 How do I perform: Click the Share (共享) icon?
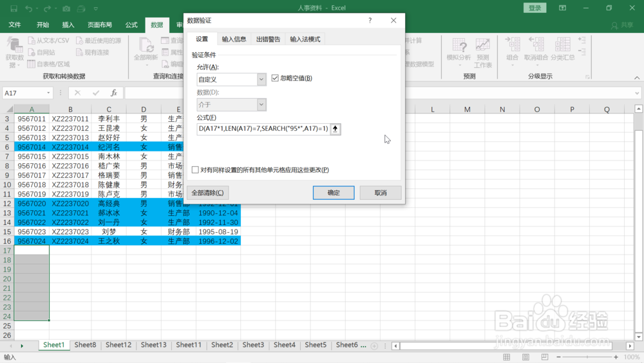pyautogui.click(x=622, y=25)
